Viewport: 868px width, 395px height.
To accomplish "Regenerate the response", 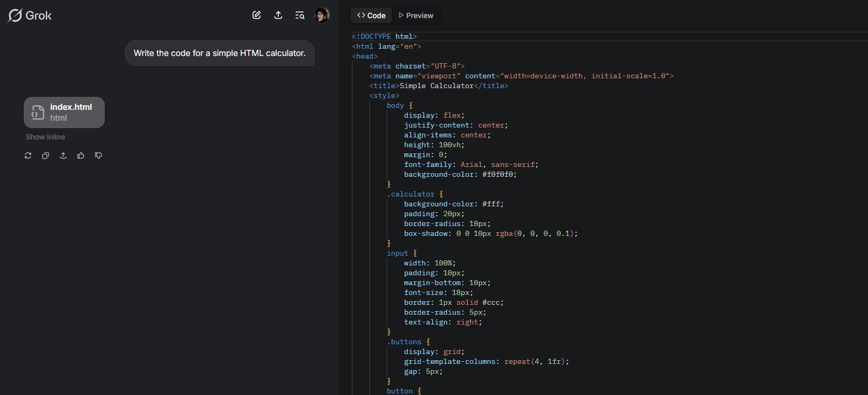I will (x=28, y=156).
